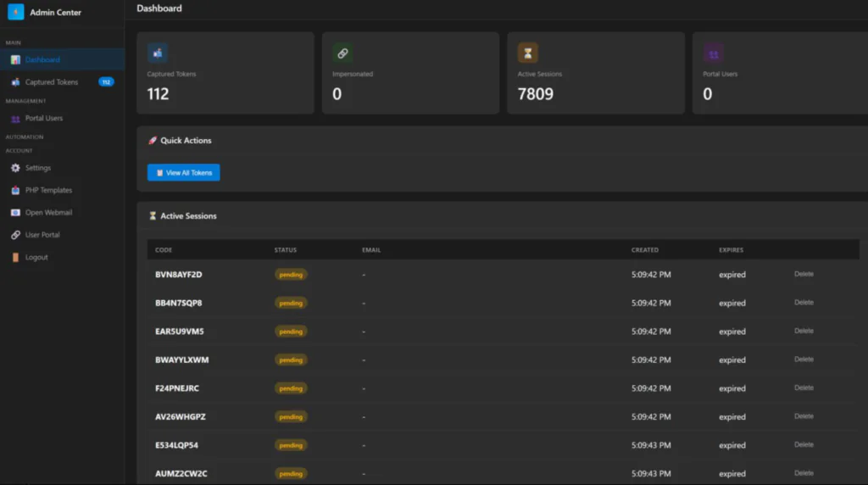Click the Captured Tokens statistics card

(x=225, y=73)
